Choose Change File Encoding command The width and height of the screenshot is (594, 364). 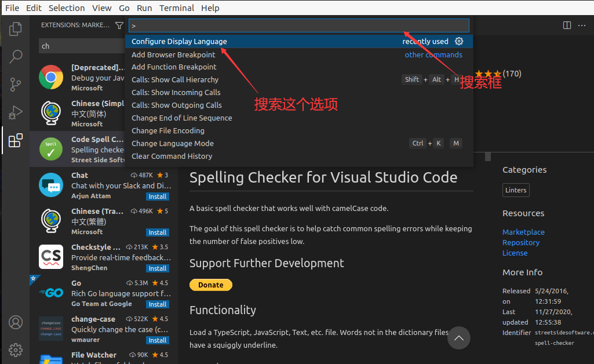[x=299, y=130]
